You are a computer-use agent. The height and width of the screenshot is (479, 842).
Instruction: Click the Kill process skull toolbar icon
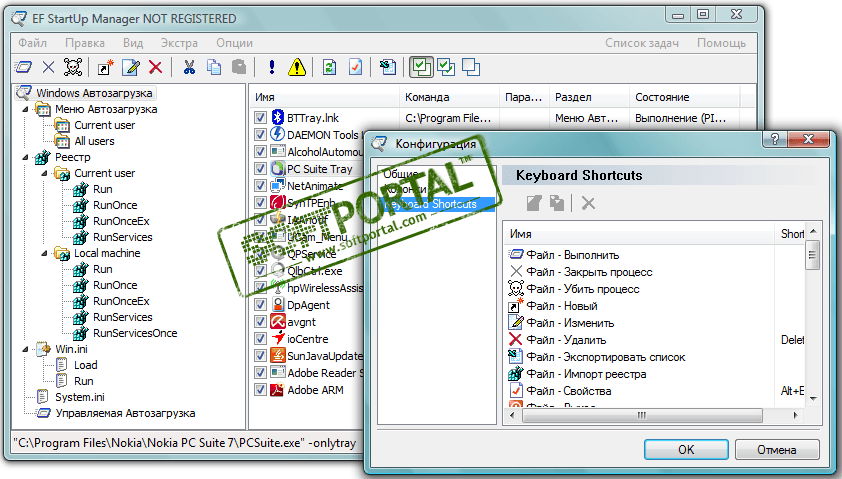[x=73, y=67]
